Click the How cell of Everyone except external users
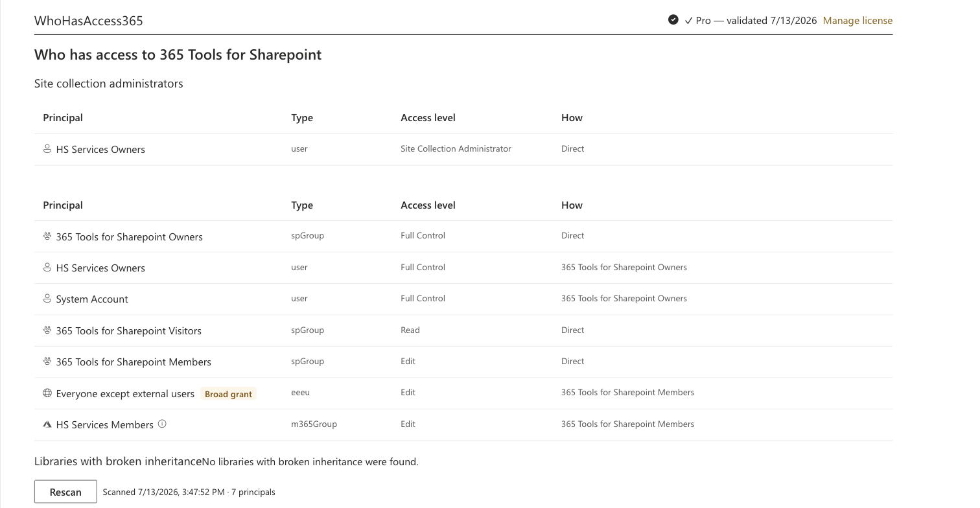The width and height of the screenshot is (980, 508). [x=627, y=393]
